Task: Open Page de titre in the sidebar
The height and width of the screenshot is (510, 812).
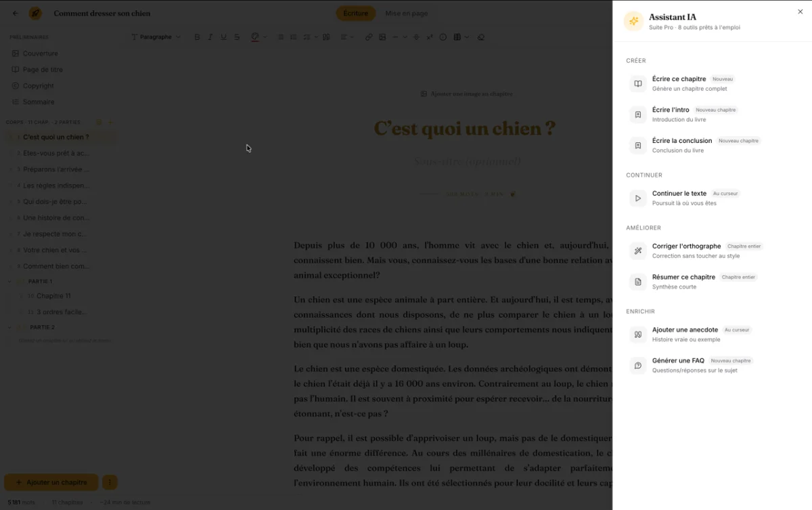Action: pyautogui.click(x=42, y=70)
